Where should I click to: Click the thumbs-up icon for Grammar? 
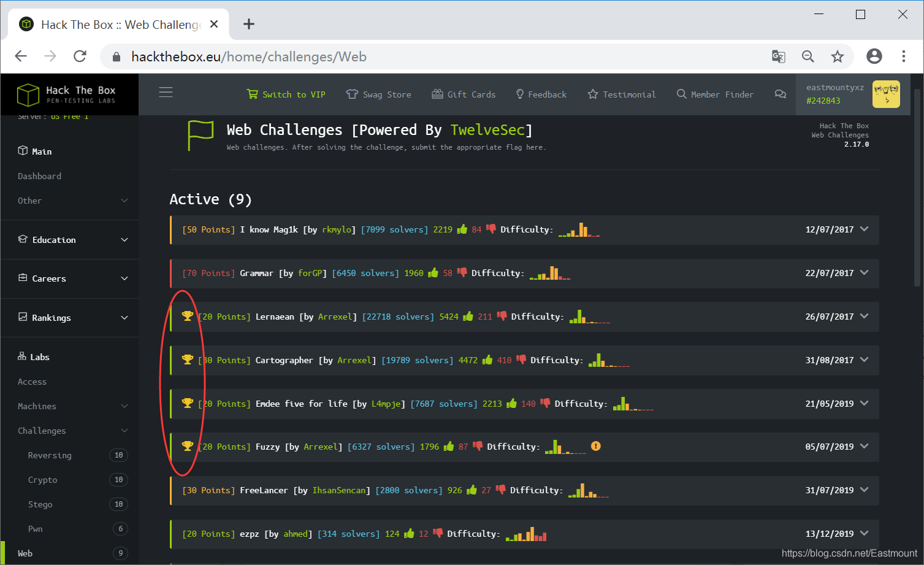click(x=433, y=272)
